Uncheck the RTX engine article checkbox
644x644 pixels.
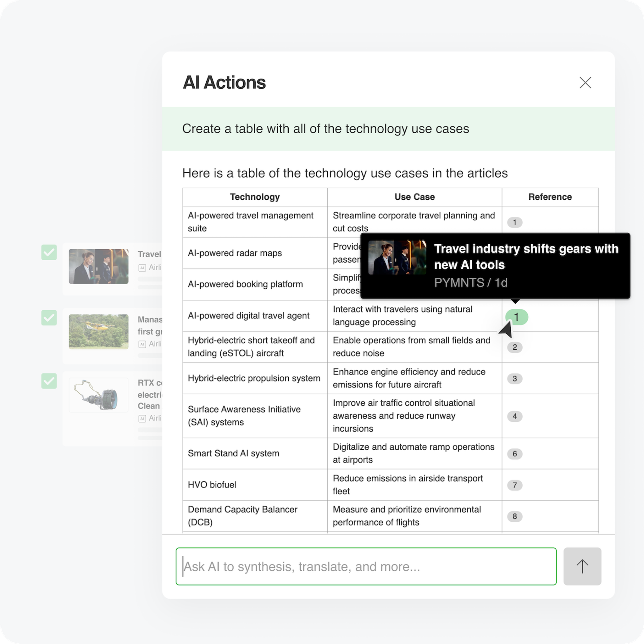pos(49,382)
